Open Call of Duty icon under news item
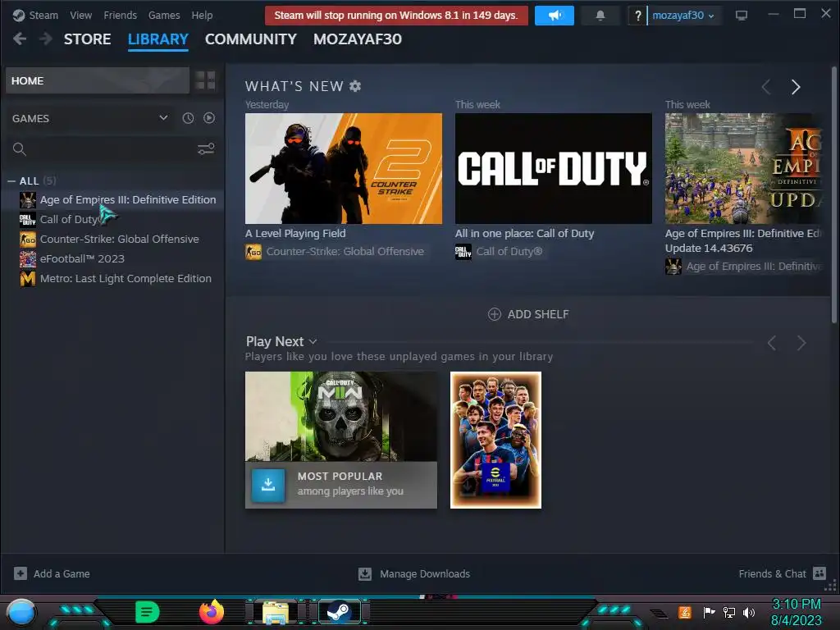Screen dimensions: 840x630 (x=463, y=251)
